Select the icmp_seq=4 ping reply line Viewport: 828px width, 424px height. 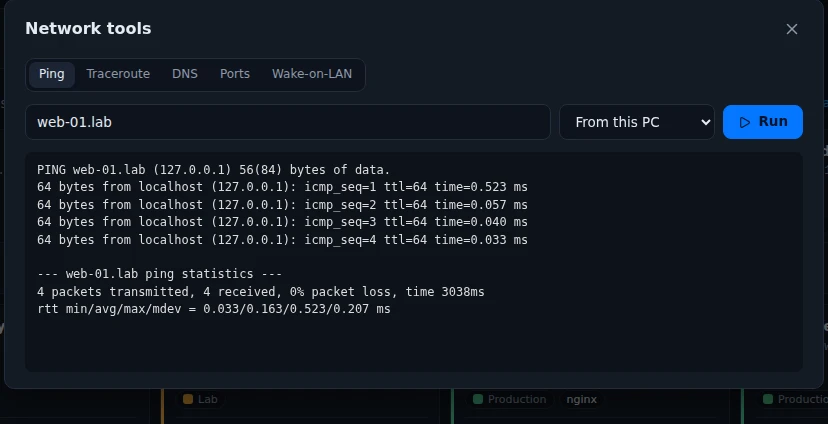282,240
